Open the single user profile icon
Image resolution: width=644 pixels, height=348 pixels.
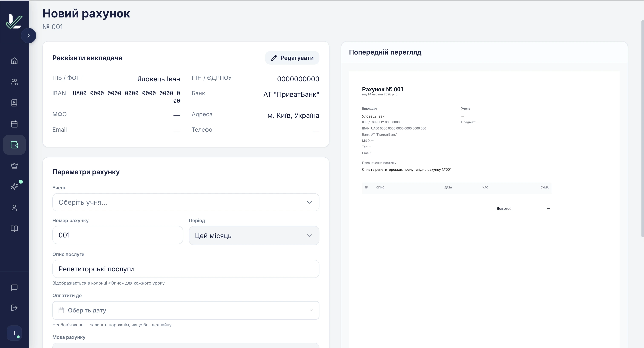click(14, 208)
